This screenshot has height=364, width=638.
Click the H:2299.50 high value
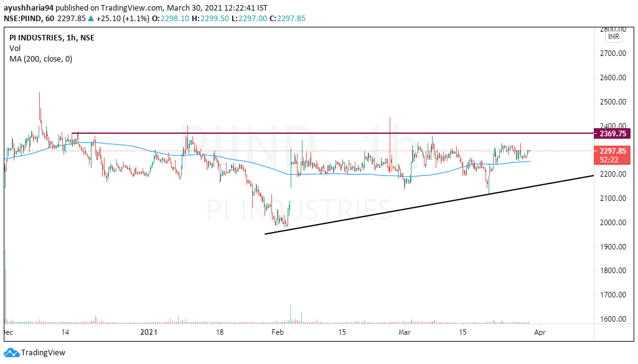point(210,18)
